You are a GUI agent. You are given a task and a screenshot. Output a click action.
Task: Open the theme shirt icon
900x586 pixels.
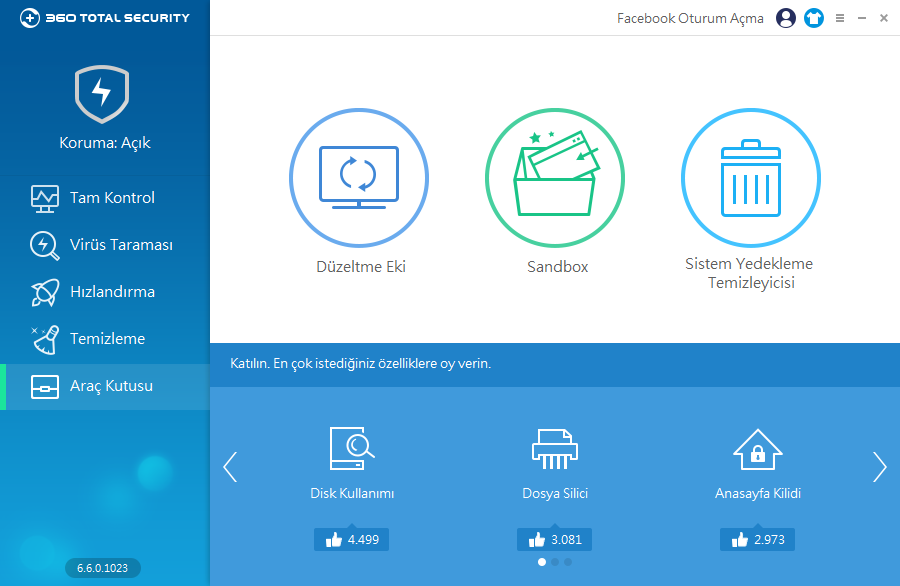(814, 18)
